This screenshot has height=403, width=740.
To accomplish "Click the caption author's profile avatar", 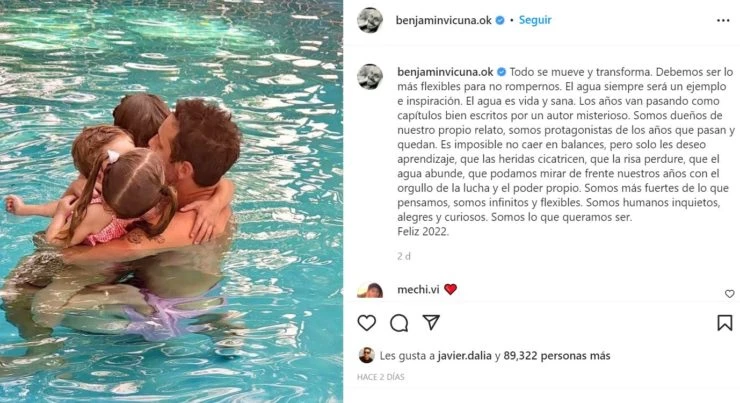I will 370,76.
